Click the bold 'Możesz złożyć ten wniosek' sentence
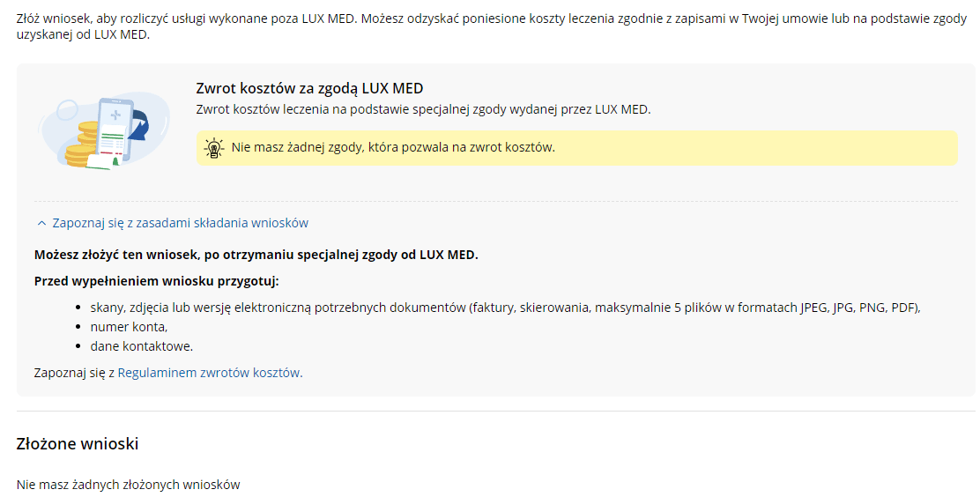This screenshot has width=980, height=497. (x=256, y=255)
